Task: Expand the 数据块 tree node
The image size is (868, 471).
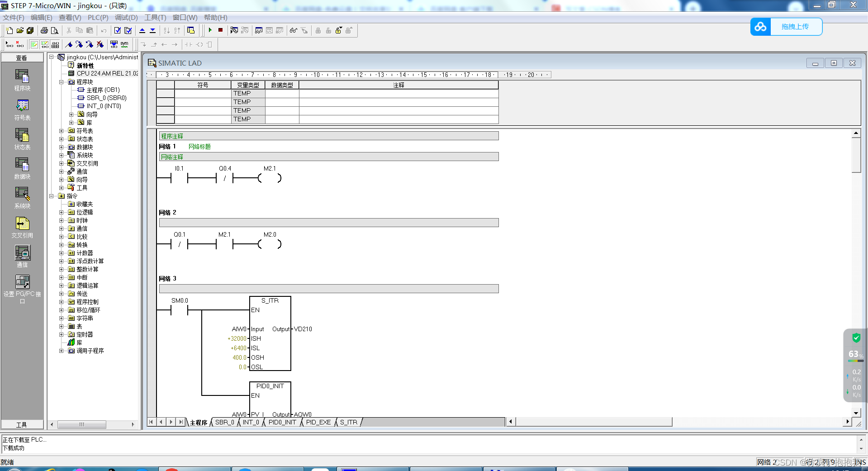Action: tap(62, 147)
